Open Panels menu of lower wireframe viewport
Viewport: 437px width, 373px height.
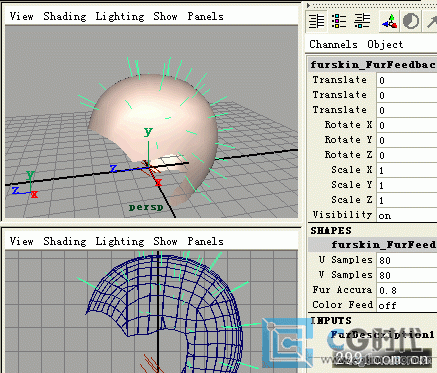point(205,241)
